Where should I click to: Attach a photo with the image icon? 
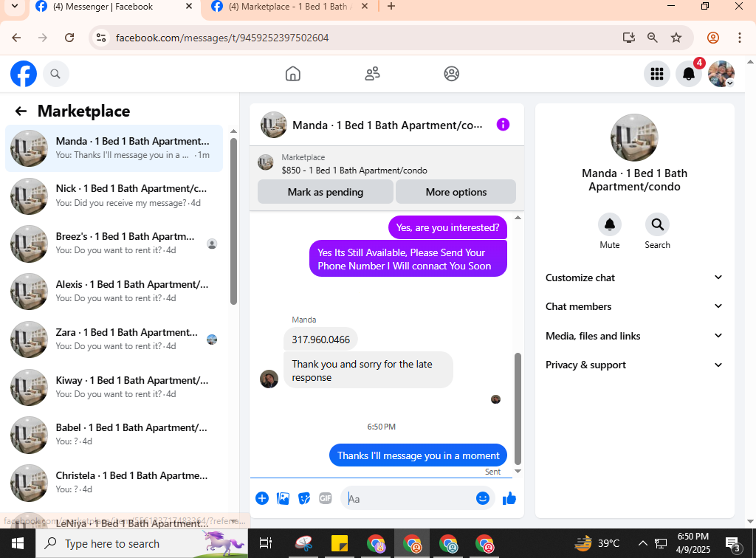[x=283, y=498]
